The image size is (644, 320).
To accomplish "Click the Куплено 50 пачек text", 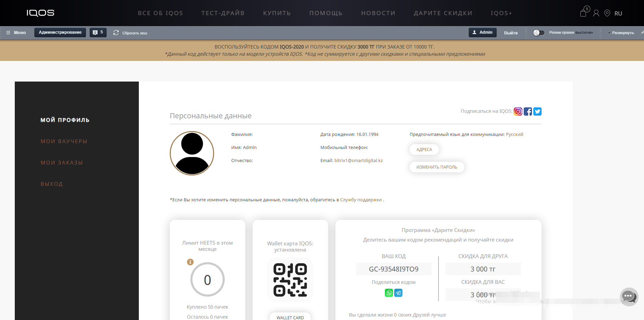I will coord(207,307).
